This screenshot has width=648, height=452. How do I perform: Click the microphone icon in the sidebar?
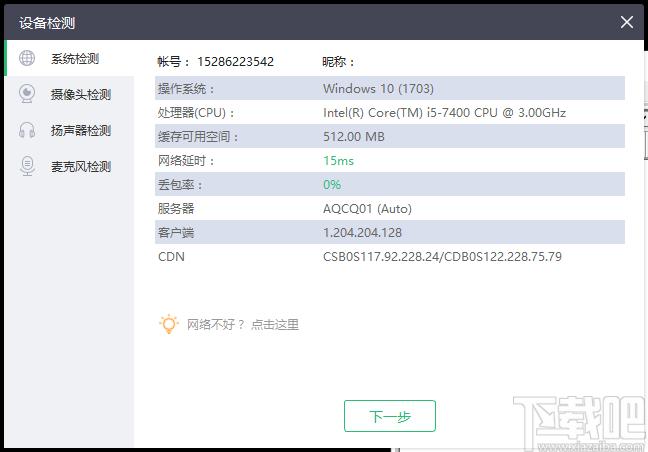(27, 166)
